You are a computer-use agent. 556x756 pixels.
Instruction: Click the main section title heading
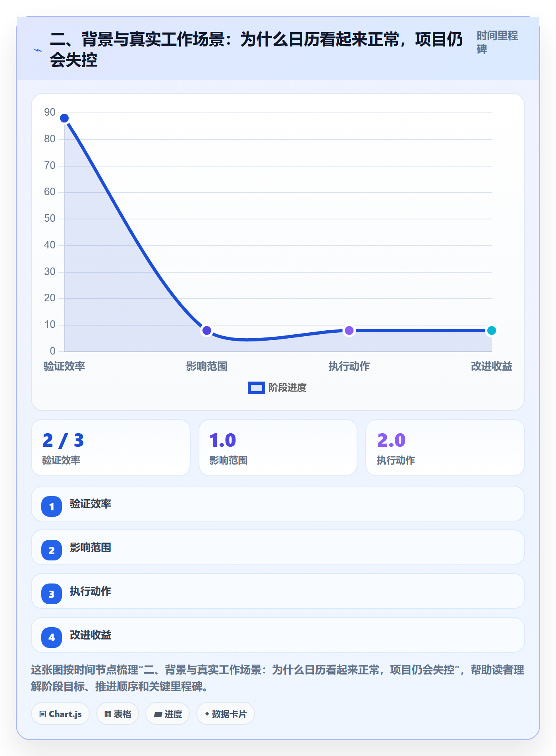point(257,50)
